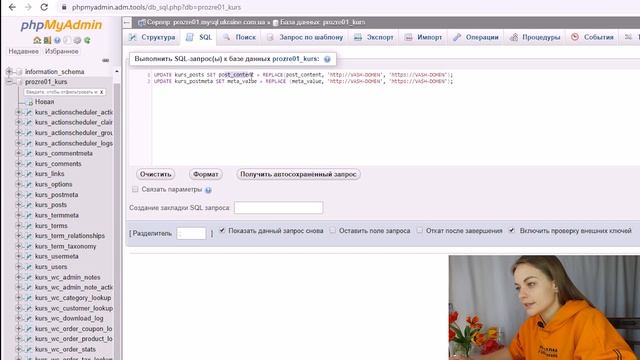Click table icon of kurs_termmeta
640x360 pixels.
(x=29, y=215)
